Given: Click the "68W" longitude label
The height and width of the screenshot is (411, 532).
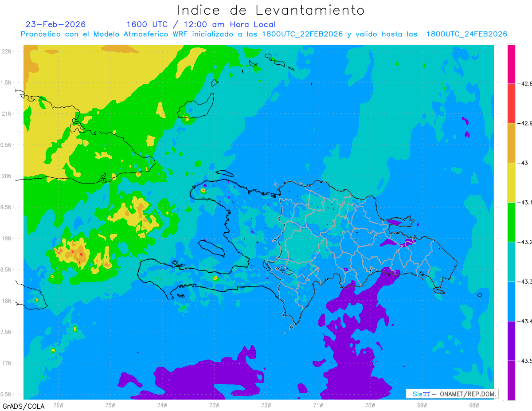Looking at the screenshot, I should click(474, 405).
